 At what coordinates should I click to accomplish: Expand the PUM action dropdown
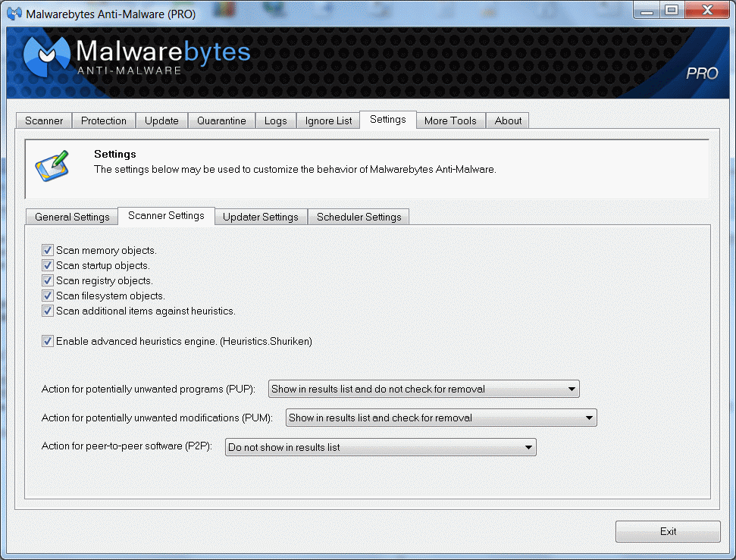point(441,418)
